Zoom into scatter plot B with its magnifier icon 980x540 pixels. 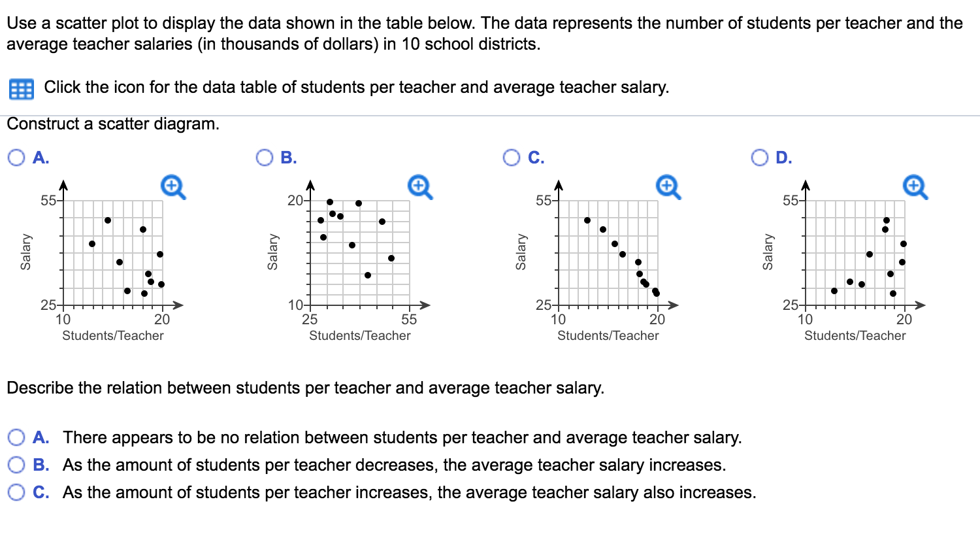[419, 186]
